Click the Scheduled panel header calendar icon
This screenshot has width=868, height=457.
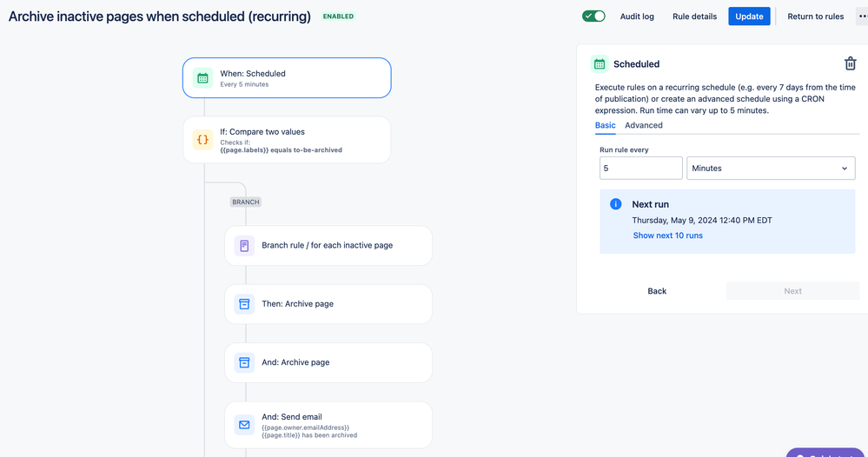point(600,64)
